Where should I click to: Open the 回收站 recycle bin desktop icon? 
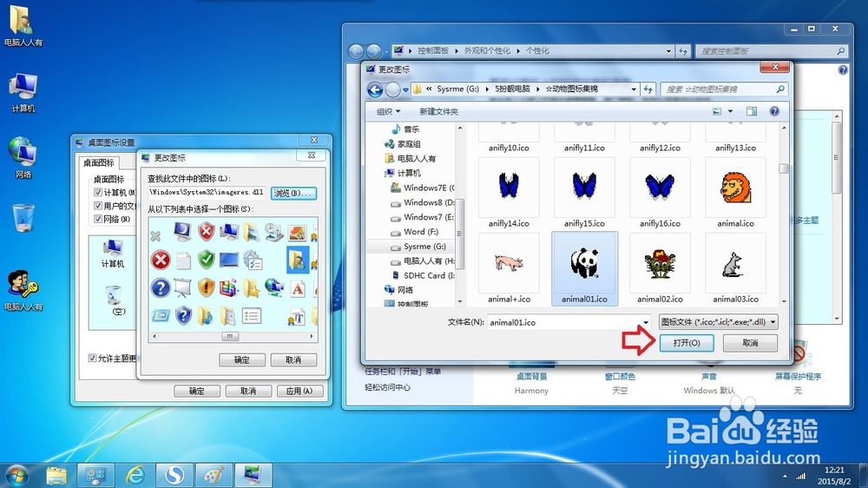(x=23, y=217)
